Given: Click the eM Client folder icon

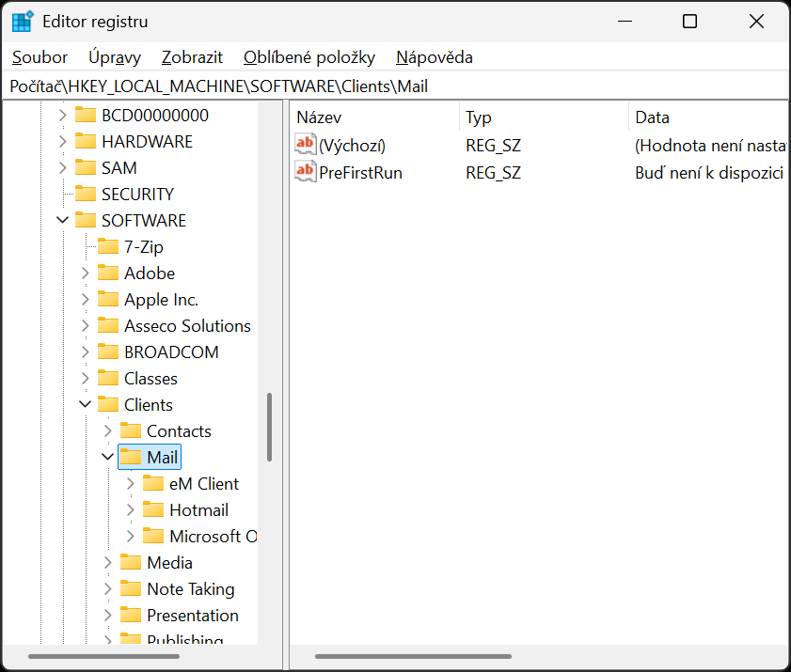Looking at the screenshot, I should coord(153,484).
